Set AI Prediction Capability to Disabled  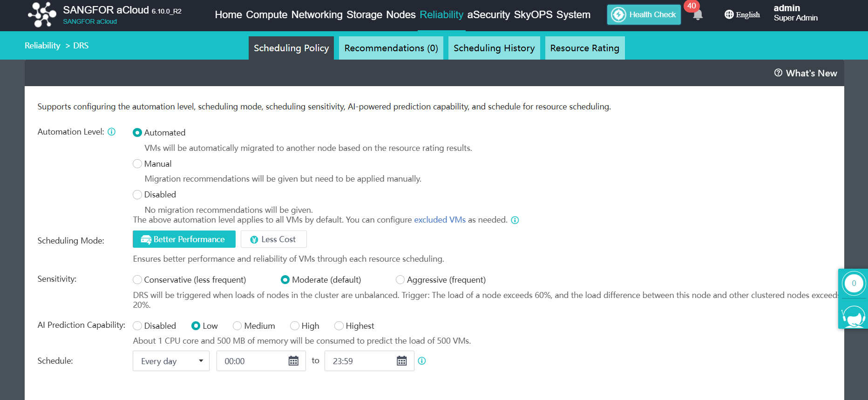(137, 326)
